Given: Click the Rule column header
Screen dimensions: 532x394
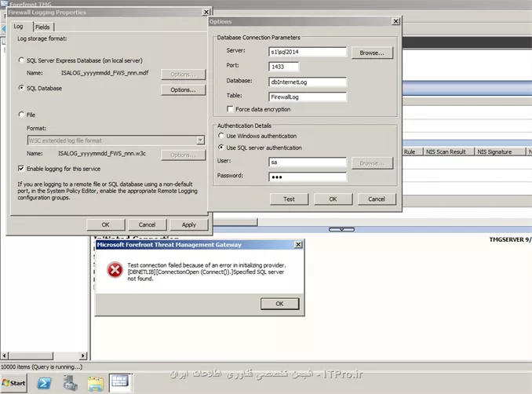Looking at the screenshot, I should pyautogui.click(x=413, y=151).
